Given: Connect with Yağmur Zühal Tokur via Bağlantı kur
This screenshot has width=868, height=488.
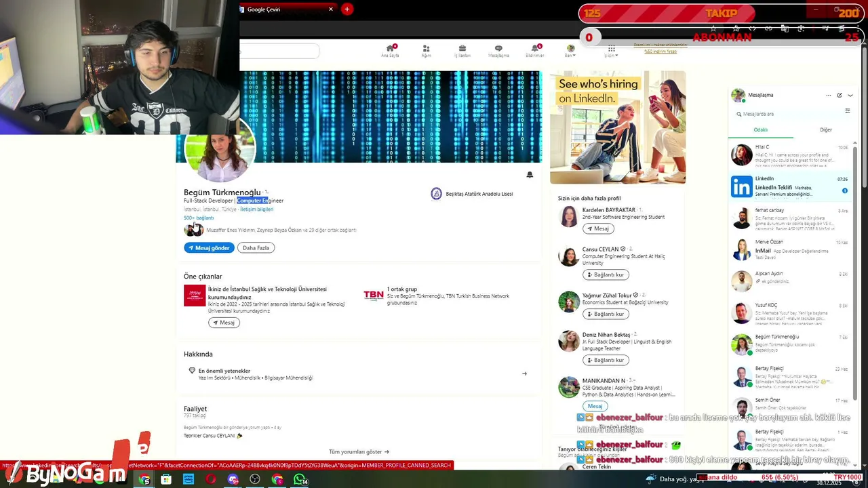Looking at the screenshot, I should point(606,314).
